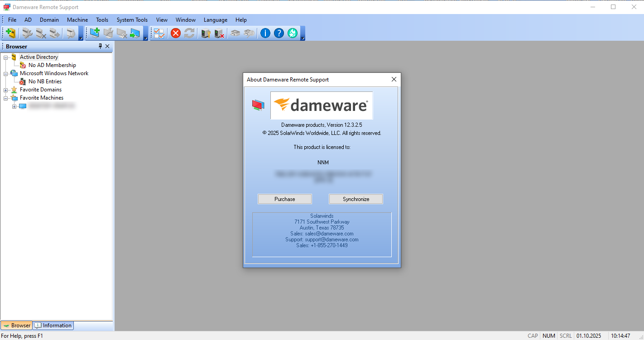Click the blue information toolbar icon
Image resolution: width=644 pixels, height=340 pixels.
coord(265,33)
